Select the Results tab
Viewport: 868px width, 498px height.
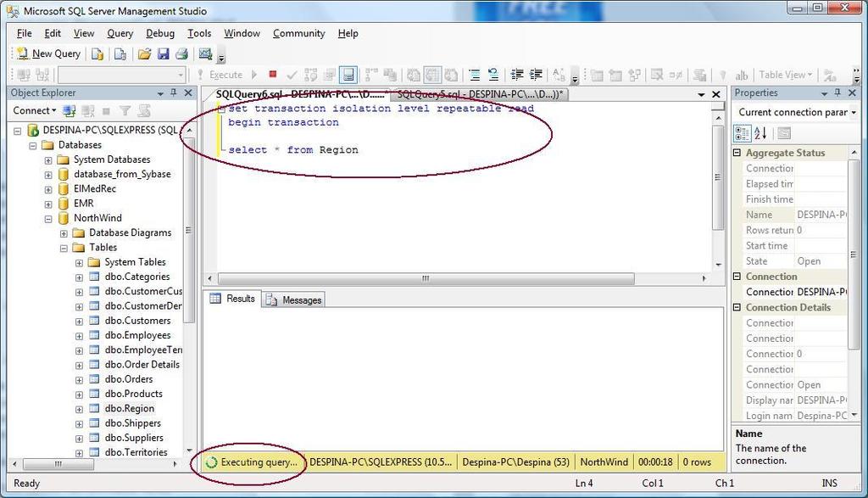(232, 299)
